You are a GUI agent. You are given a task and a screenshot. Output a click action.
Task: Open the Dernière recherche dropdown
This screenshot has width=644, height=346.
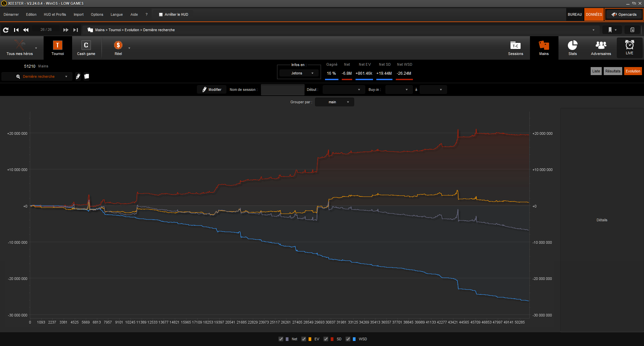coord(37,76)
